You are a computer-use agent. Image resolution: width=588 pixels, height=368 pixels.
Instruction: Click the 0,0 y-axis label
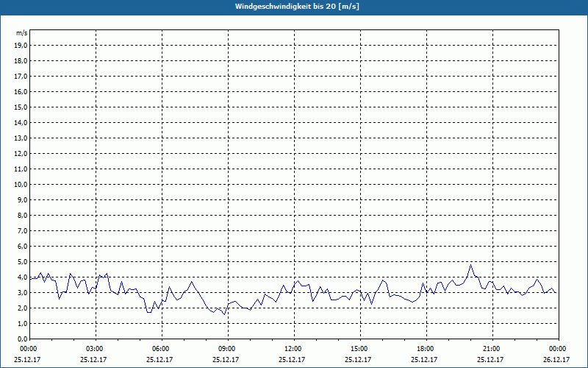pos(22,339)
